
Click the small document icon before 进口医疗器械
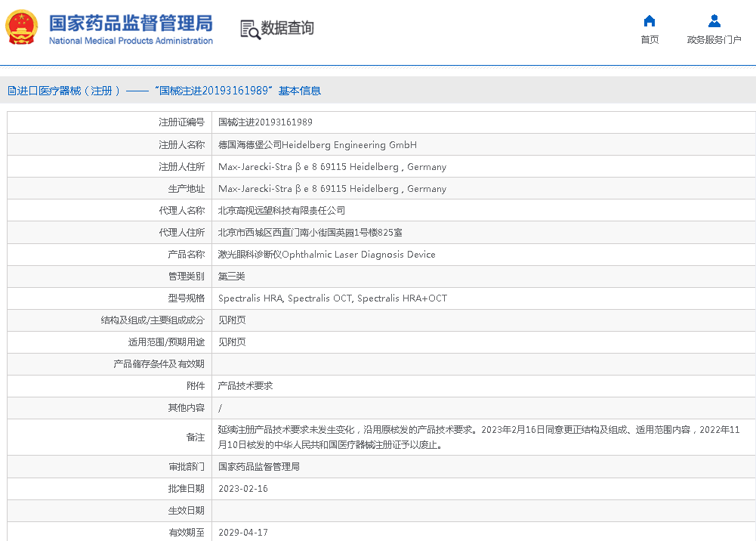click(x=11, y=91)
